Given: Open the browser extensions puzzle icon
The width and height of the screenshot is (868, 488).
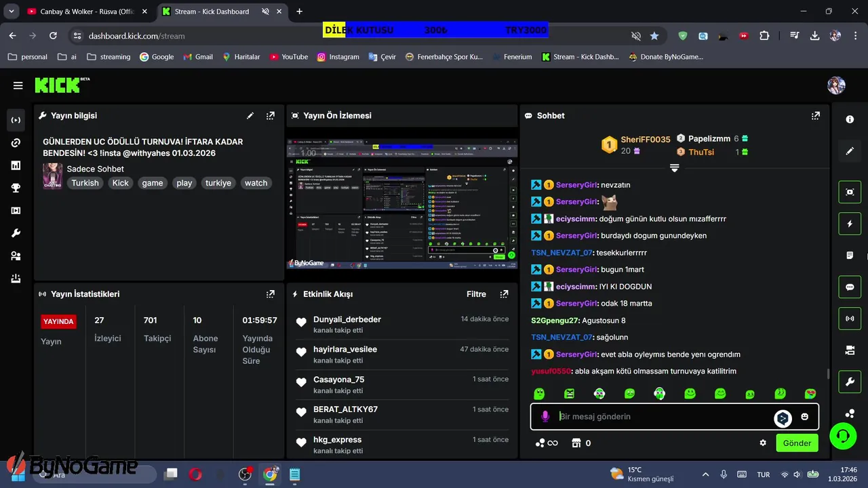Looking at the screenshot, I should [x=764, y=36].
